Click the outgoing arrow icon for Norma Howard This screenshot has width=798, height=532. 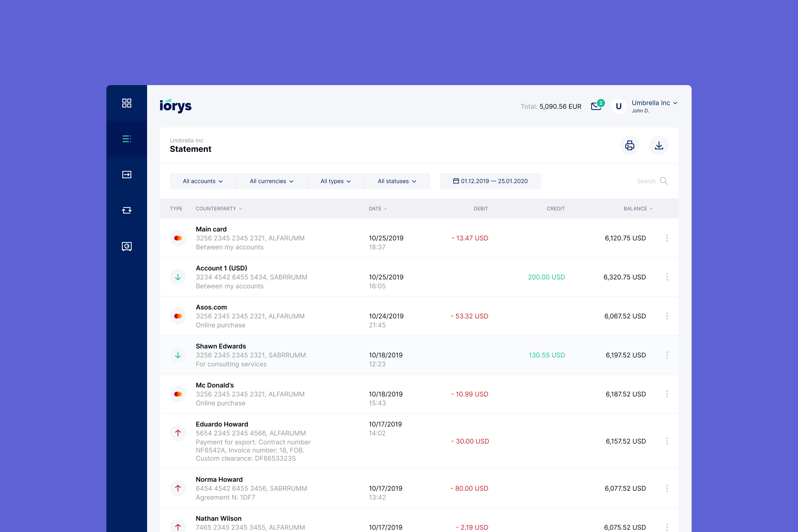tap(178, 488)
